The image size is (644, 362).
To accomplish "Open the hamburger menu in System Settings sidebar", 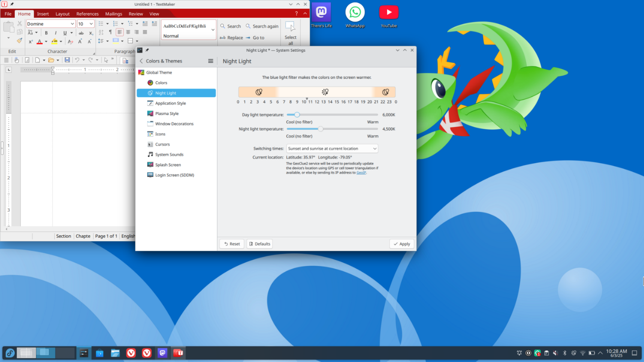I will (x=211, y=61).
